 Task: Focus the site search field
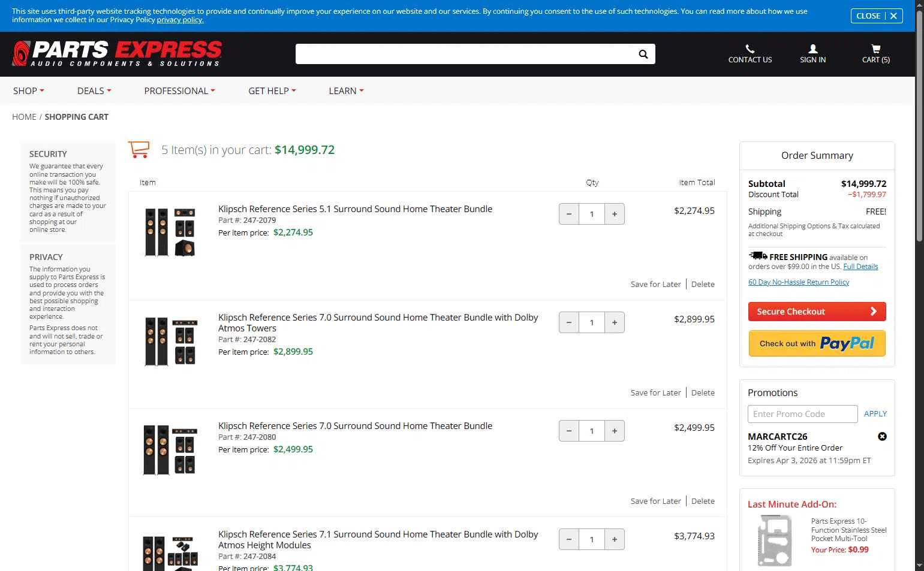[x=466, y=54]
